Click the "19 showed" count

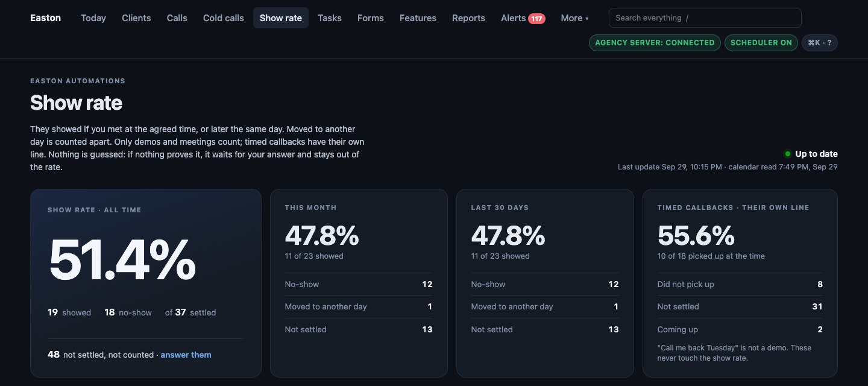69,312
